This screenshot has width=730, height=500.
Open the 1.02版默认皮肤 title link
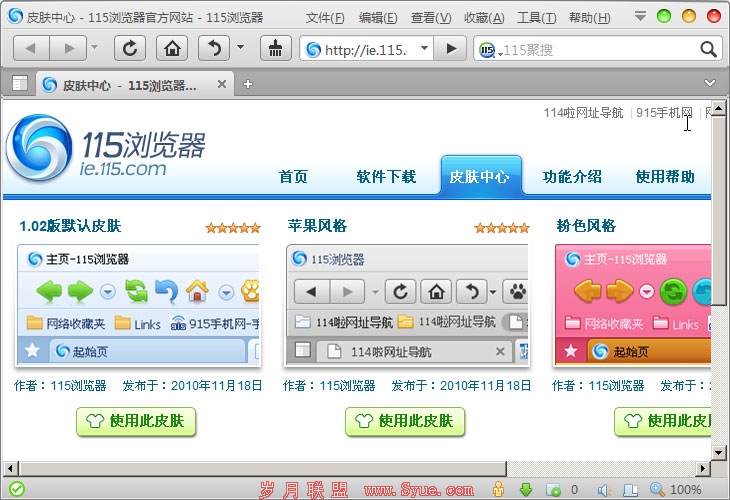(70, 226)
